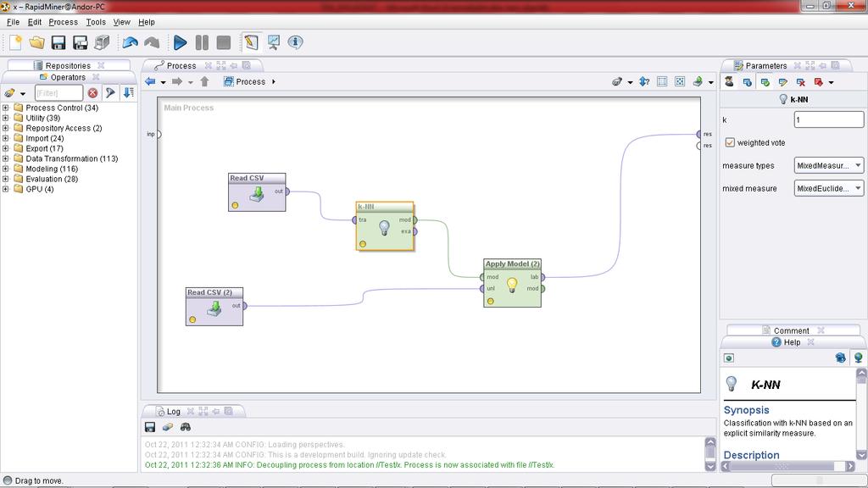Switch to the Comment tab
The image size is (868, 488).
(792, 330)
